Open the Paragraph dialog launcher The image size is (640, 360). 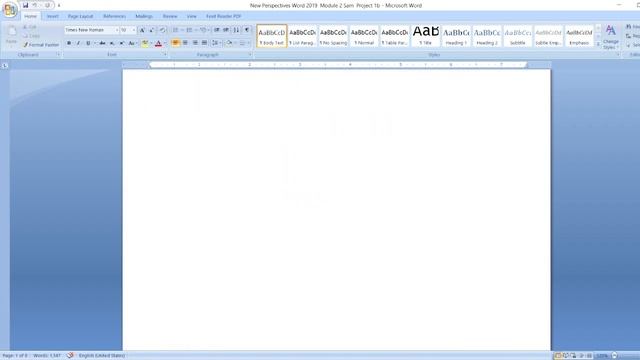tap(250, 54)
